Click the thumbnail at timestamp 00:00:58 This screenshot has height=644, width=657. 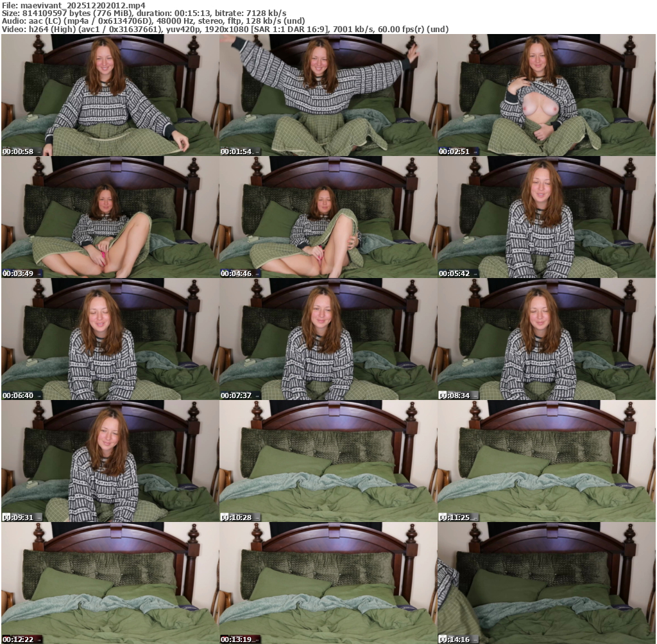tap(110, 95)
